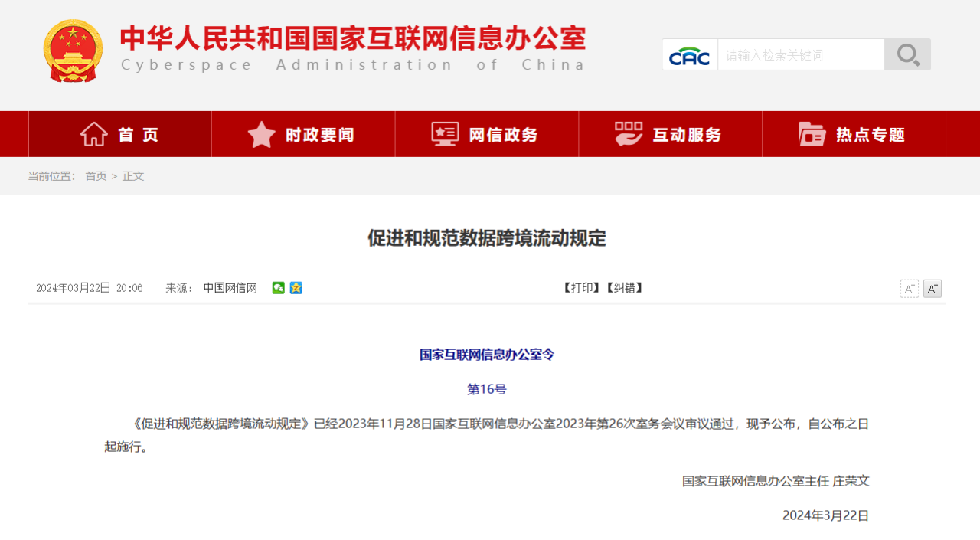The width and height of the screenshot is (980, 540).
Task: Increase font size with A+ button
Action: tap(933, 289)
